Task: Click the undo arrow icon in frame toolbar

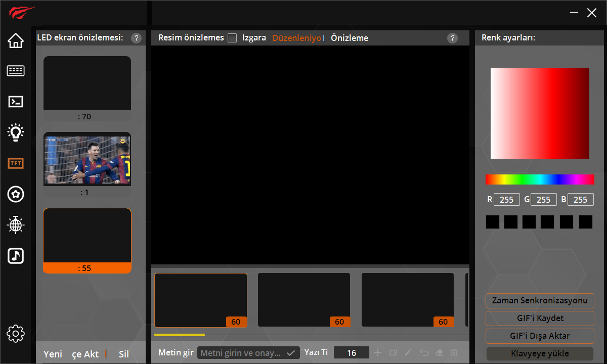Action: click(424, 352)
